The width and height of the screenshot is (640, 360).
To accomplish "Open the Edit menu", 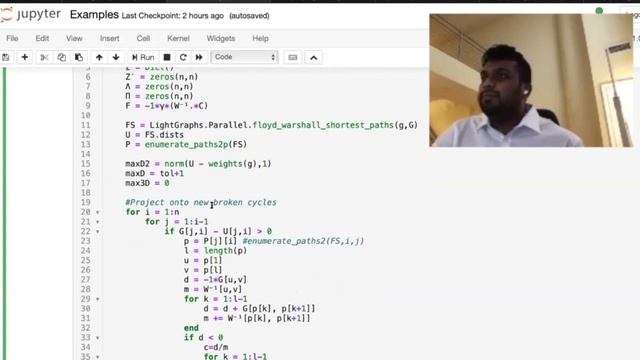I will 42,38.
